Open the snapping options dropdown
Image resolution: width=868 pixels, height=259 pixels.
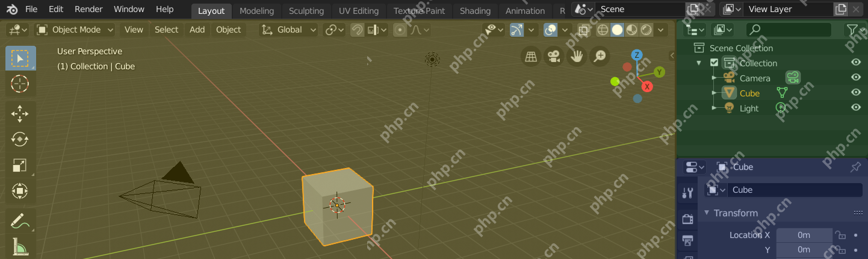click(377, 30)
